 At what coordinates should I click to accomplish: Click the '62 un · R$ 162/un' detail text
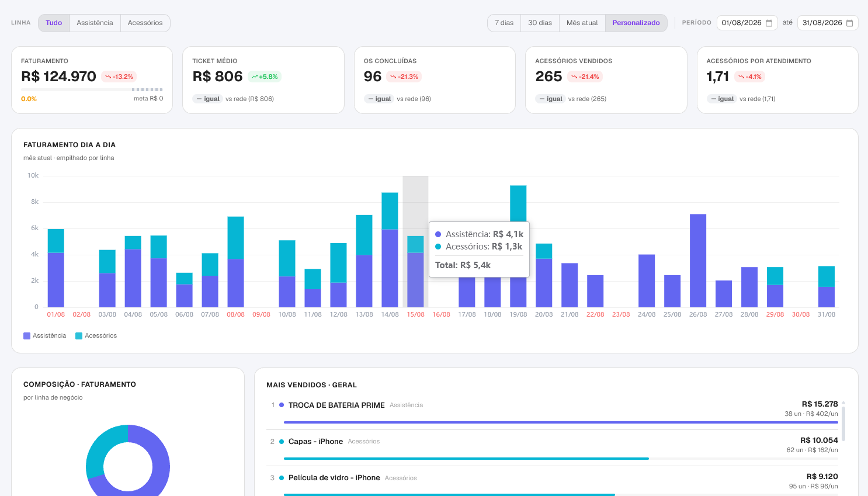click(x=813, y=450)
